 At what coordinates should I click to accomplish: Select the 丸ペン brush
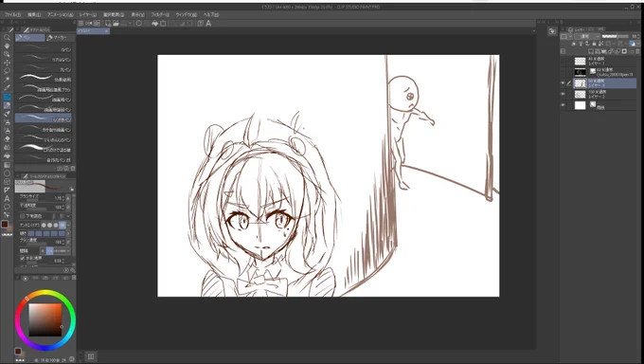tap(44, 69)
